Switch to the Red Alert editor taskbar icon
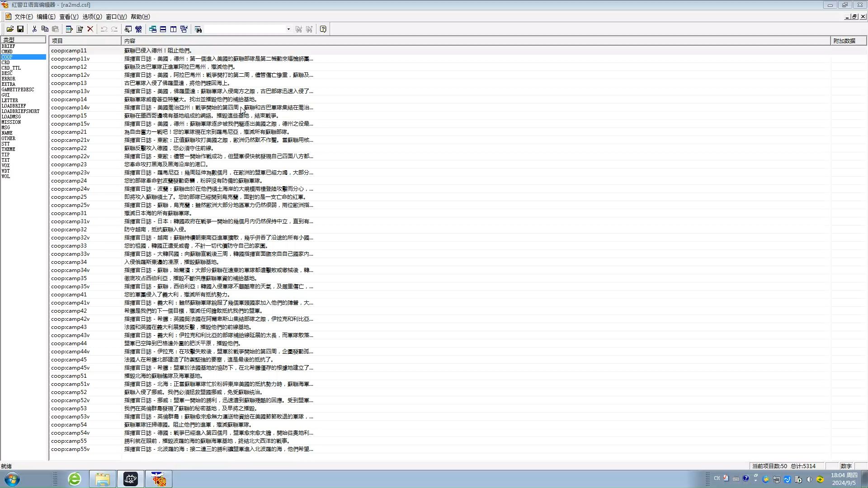Viewport: 868px width, 488px height. [x=159, y=479]
